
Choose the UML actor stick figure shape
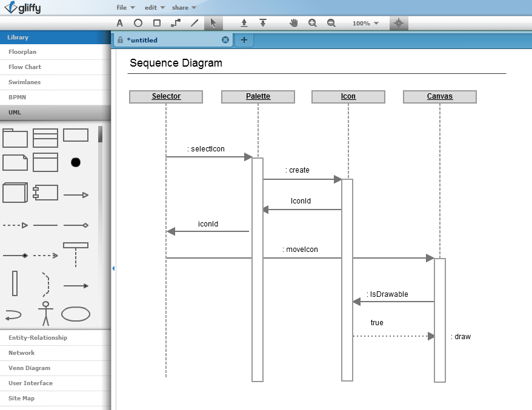(x=47, y=314)
